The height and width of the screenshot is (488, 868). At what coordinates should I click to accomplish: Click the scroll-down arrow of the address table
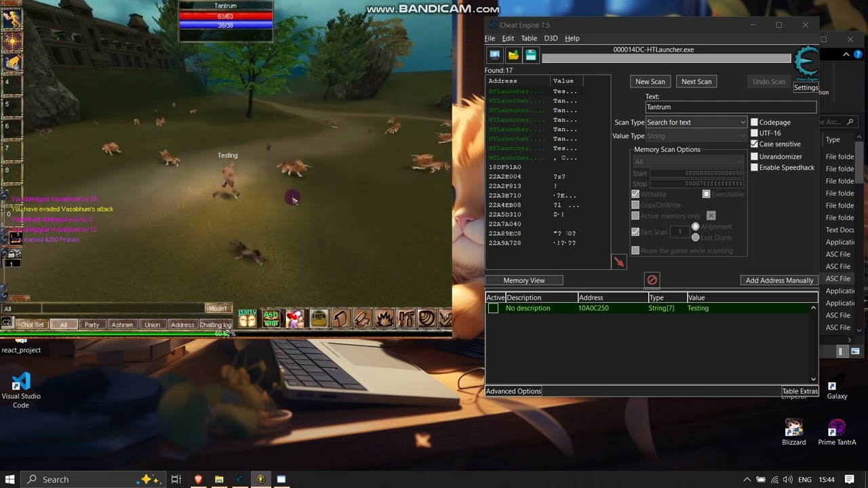pyautogui.click(x=813, y=379)
